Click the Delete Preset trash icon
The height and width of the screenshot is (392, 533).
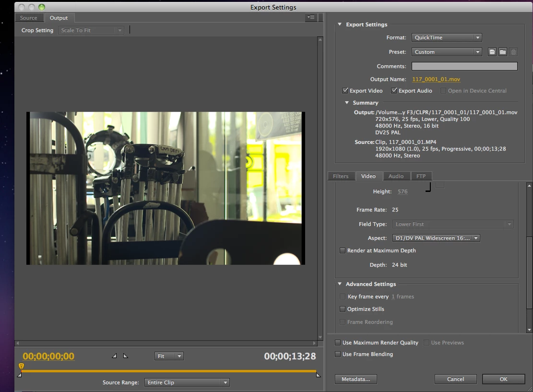(514, 52)
